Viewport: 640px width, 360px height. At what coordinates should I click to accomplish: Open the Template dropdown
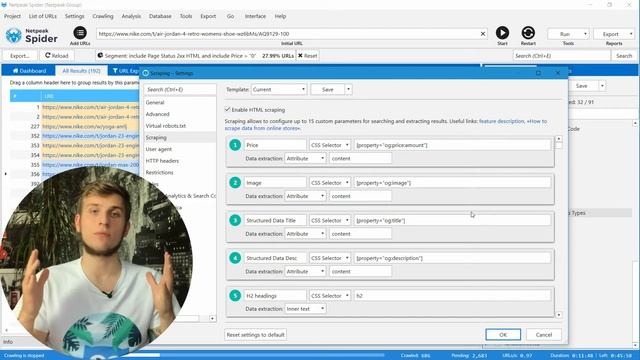point(279,89)
